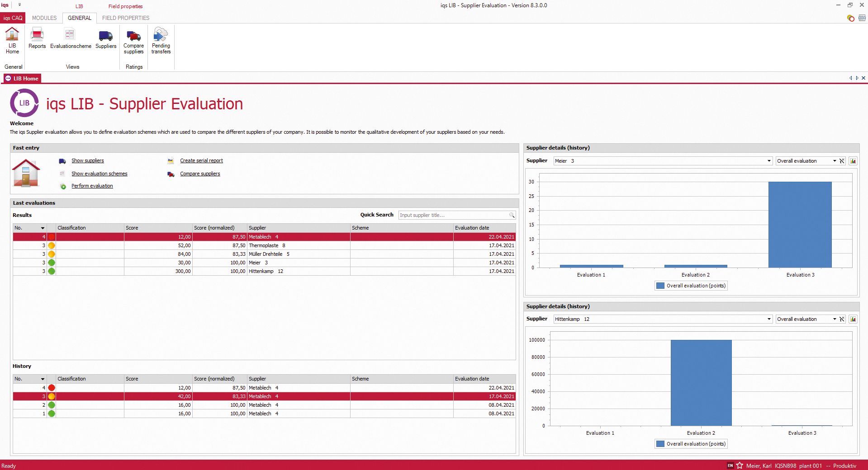
Task: Open the FIELD PROPERTIES tab
Action: 126,18
